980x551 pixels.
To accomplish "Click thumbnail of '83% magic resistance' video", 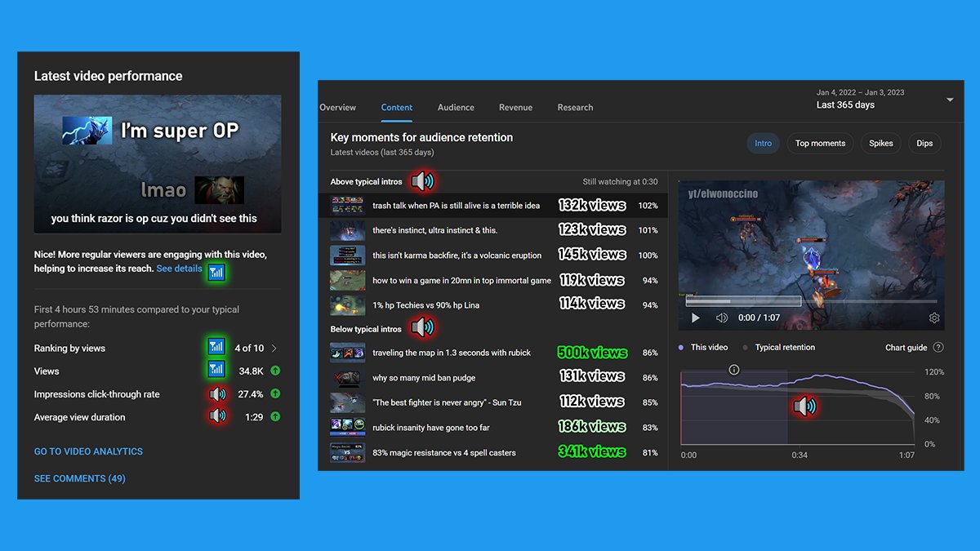I will [347, 452].
